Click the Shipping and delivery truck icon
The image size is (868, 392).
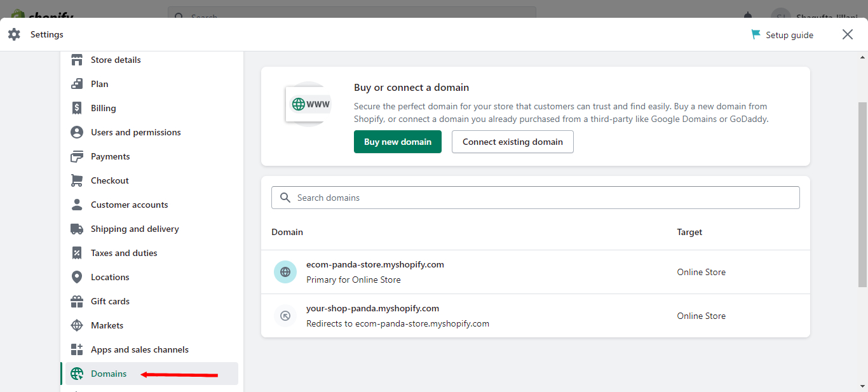click(x=76, y=228)
